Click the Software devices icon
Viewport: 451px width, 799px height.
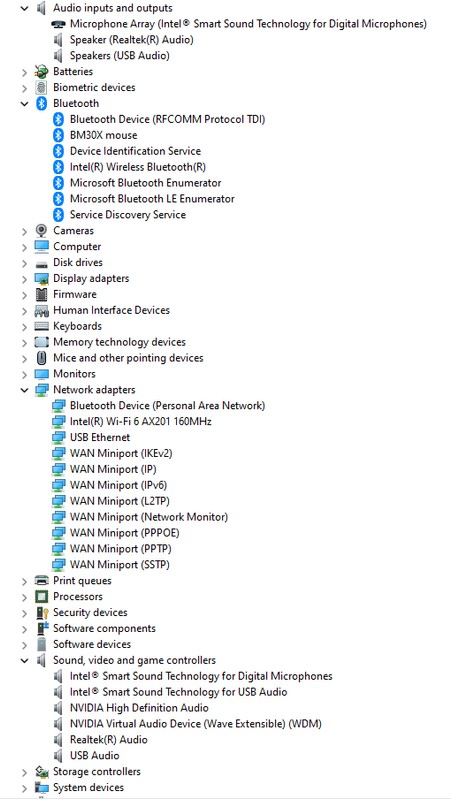42,645
